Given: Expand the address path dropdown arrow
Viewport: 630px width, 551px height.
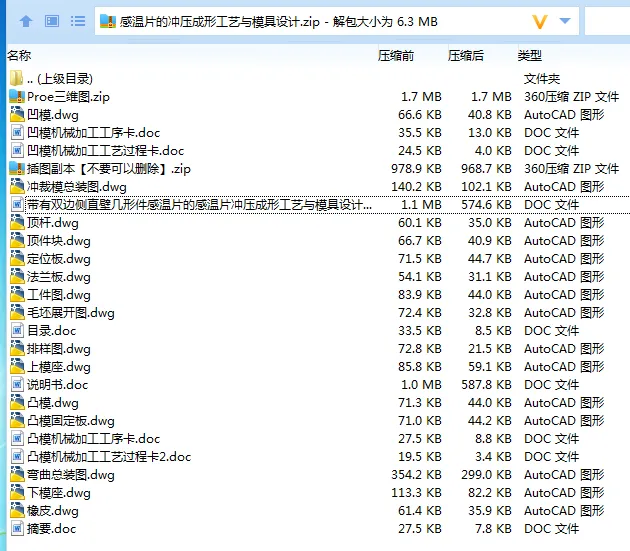Looking at the screenshot, I should (565, 20).
